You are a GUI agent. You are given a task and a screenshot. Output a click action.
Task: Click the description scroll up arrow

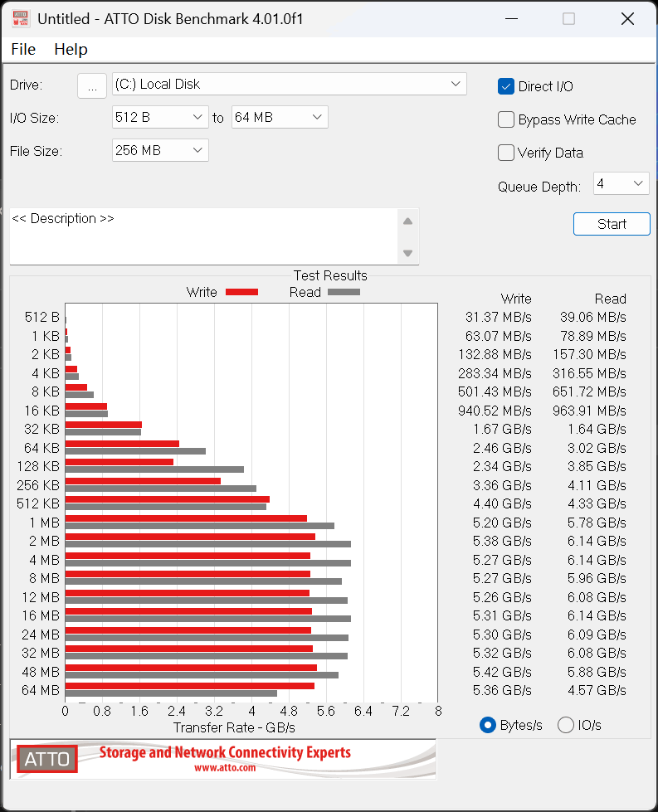pos(407,221)
